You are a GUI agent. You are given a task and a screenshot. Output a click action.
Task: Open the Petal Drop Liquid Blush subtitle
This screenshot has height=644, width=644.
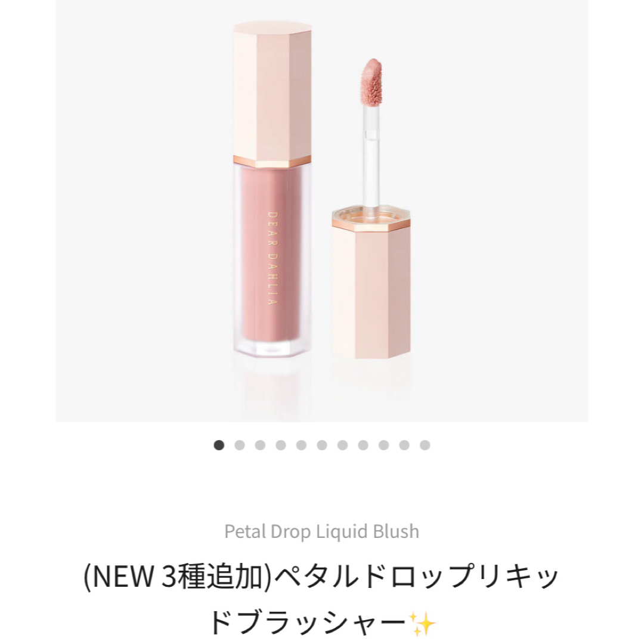(x=321, y=531)
